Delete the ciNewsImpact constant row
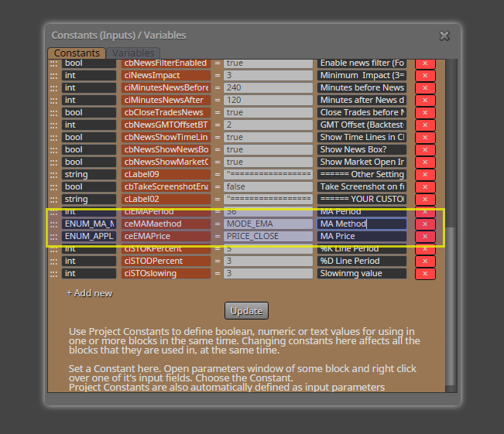This screenshot has height=434, width=504. [425, 76]
